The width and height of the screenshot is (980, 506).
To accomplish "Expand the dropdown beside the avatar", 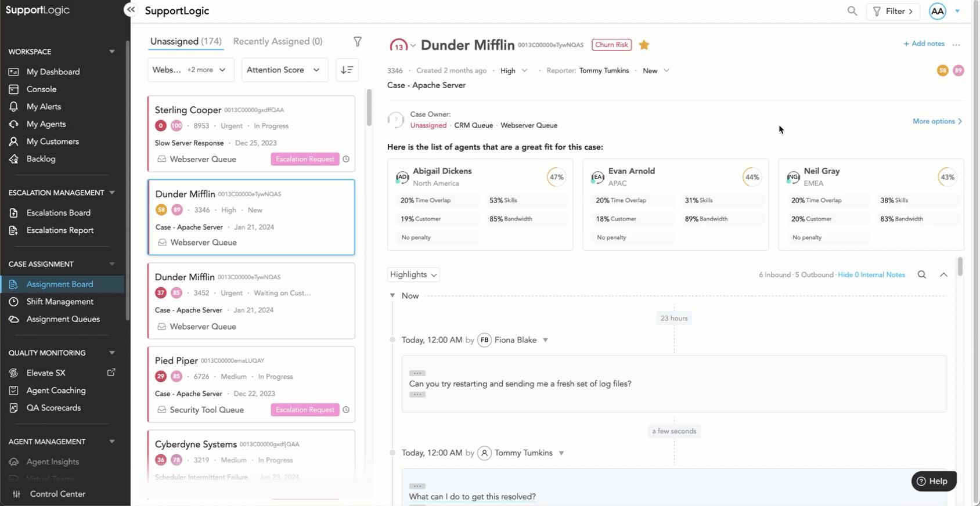I will [957, 11].
